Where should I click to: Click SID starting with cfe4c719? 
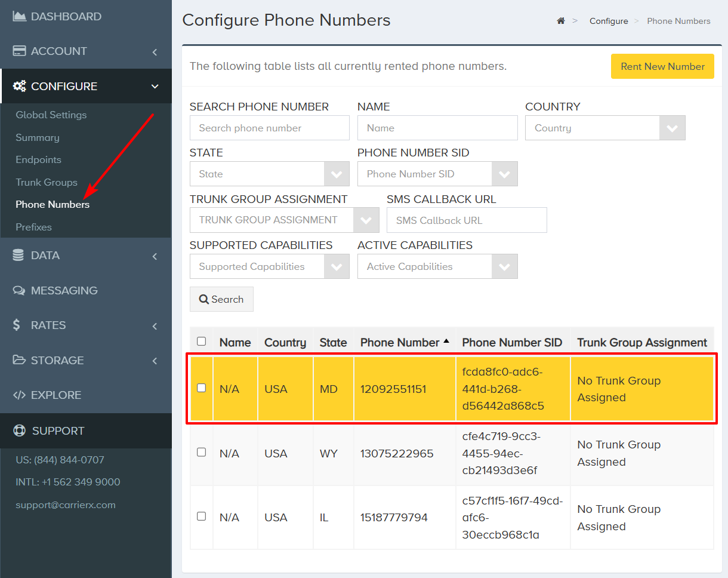tap(502, 453)
